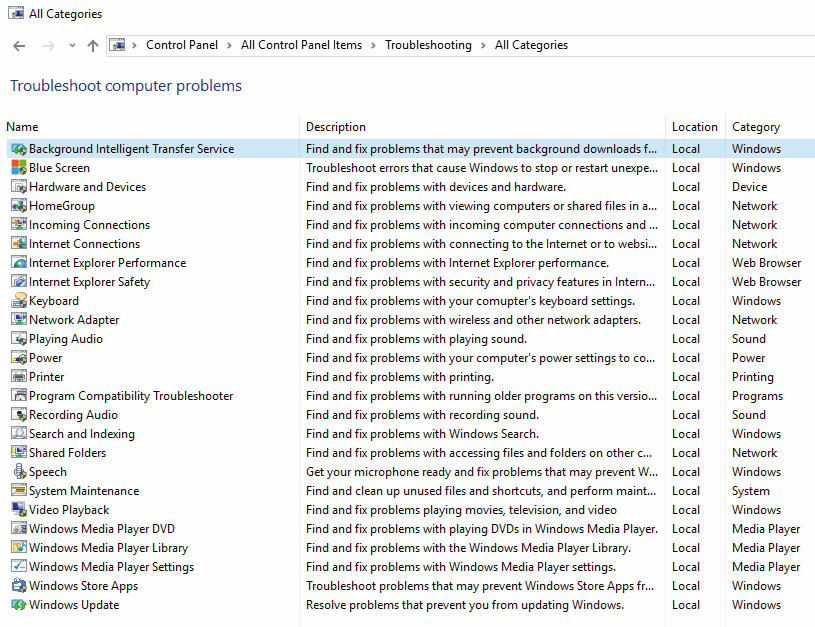Image resolution: width=815 pixels, height=627 pixels.
Task: Click the Recording Audio icon
Action: [19, 415]
